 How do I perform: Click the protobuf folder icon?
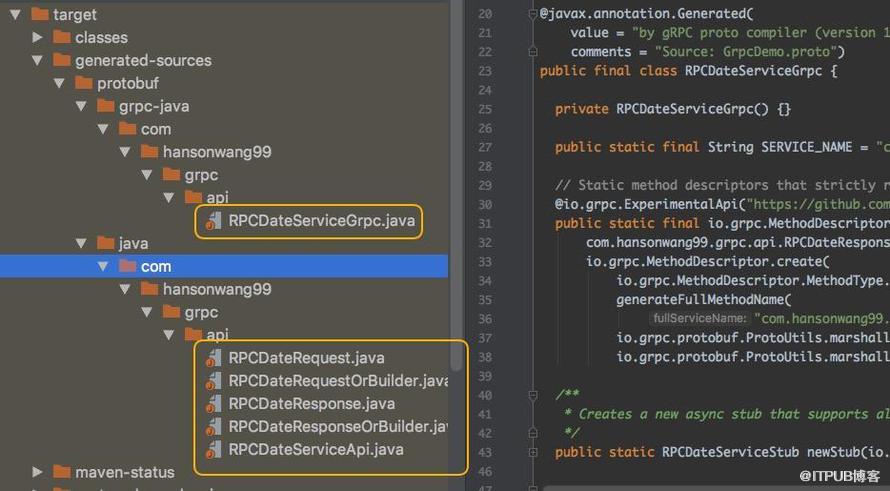83,83
